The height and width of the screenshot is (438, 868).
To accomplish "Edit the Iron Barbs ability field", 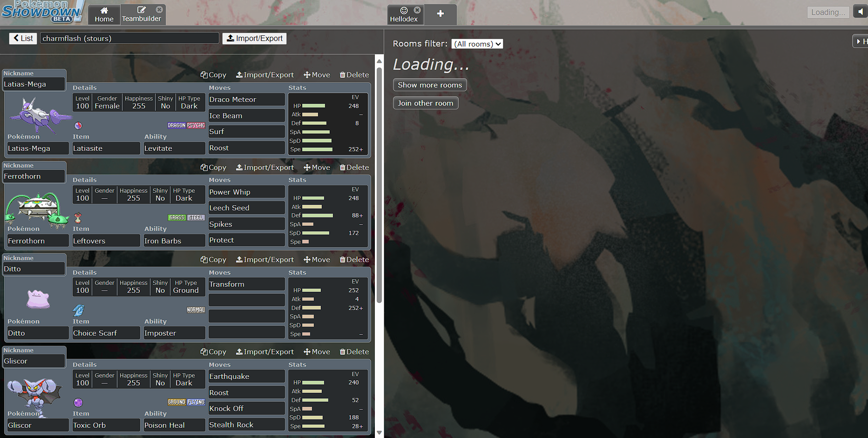I will click(174, 241).
